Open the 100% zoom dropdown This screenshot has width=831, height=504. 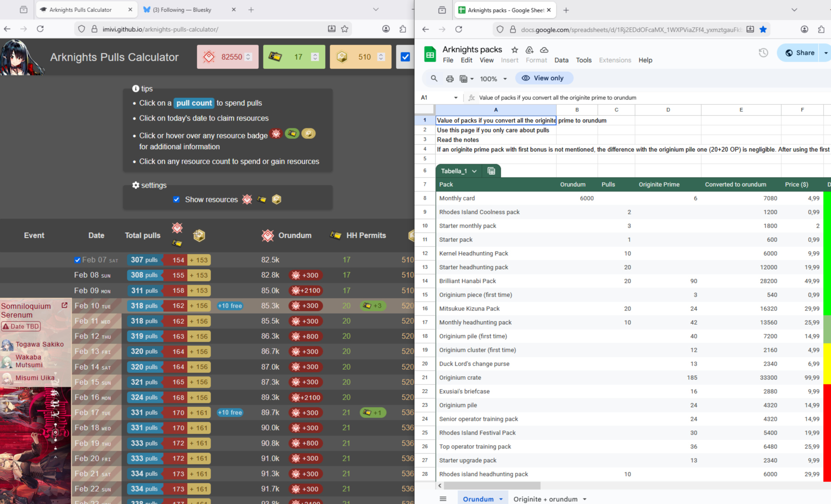coord(493,79)
